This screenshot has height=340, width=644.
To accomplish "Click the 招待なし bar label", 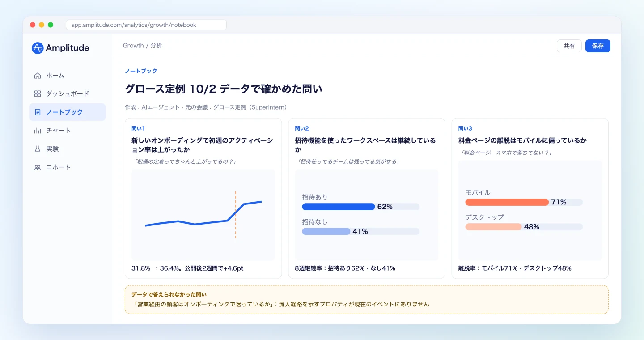I will point(315,221).
